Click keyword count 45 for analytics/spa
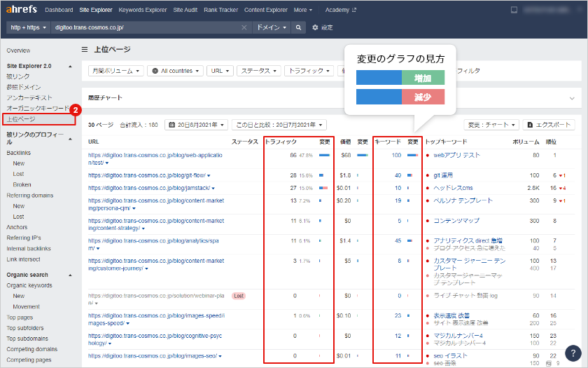 (398, 240)
